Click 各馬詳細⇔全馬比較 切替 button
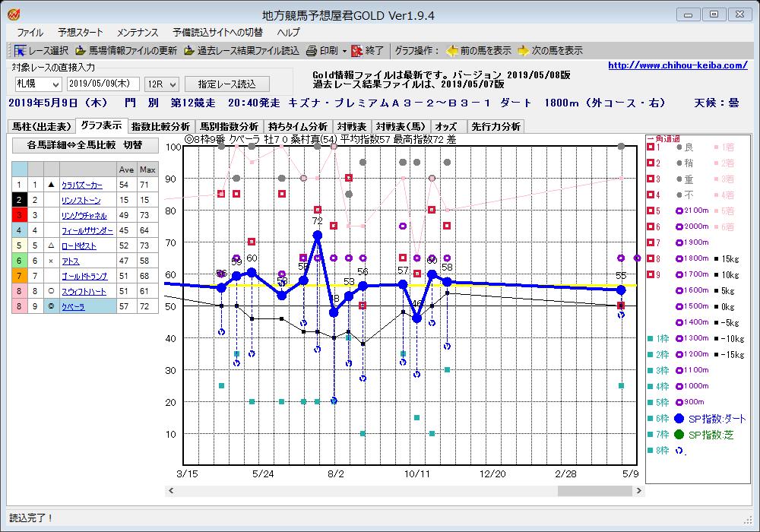This screenshot has height=532, width=760. [85, 145]
